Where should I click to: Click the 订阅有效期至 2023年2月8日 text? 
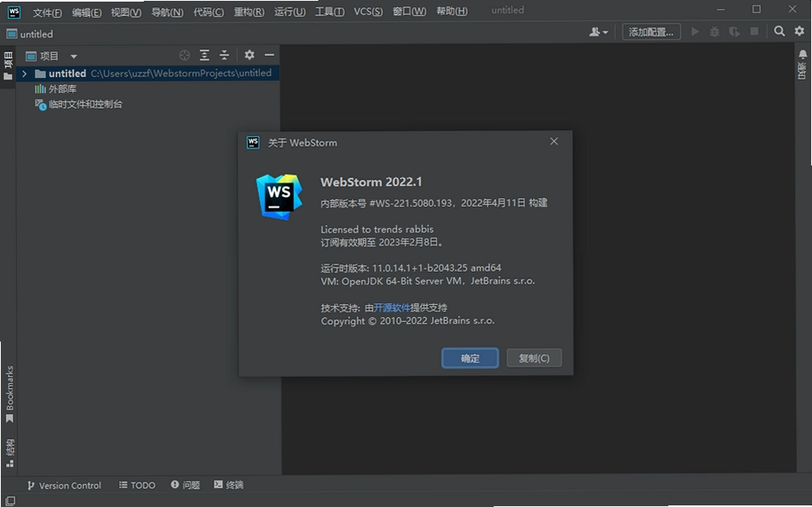381,242
